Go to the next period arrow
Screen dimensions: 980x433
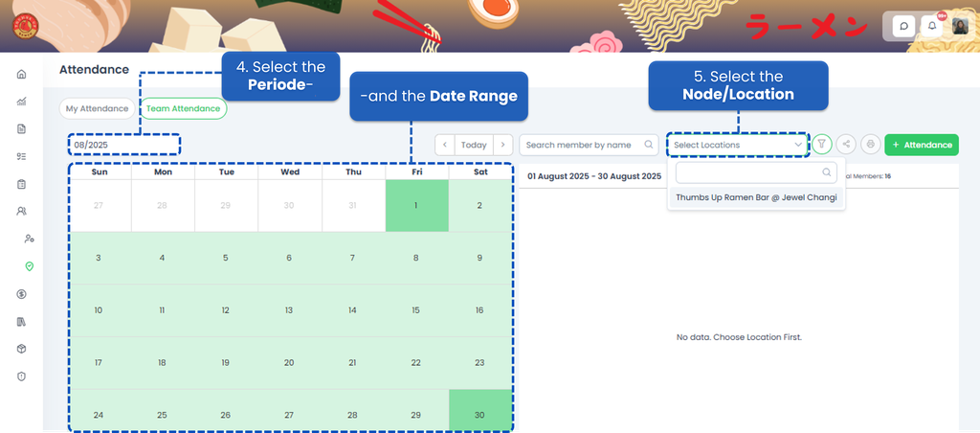(x=503, y=145)
